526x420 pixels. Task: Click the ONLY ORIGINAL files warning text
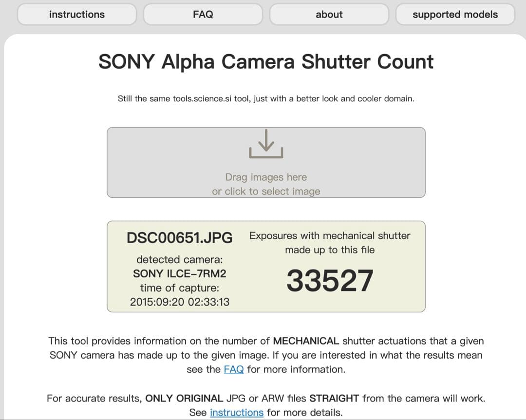tap(266, 398)
